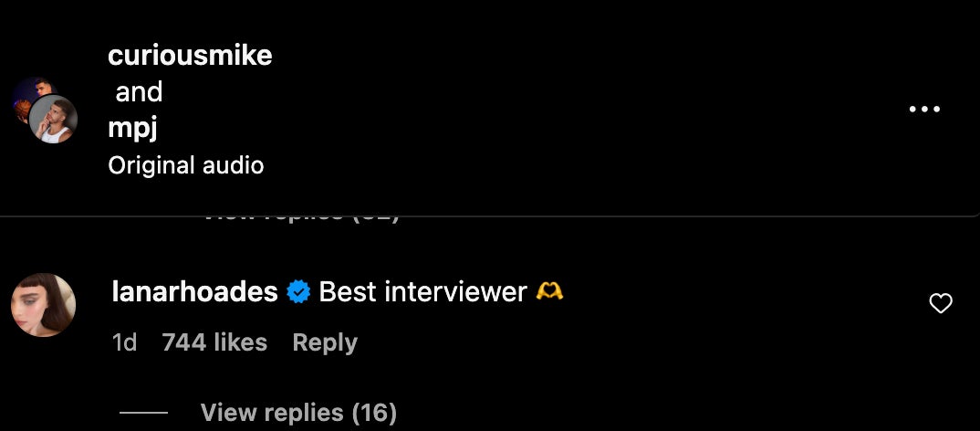Click the dash line before View replies (16)

tap(143, 413)
